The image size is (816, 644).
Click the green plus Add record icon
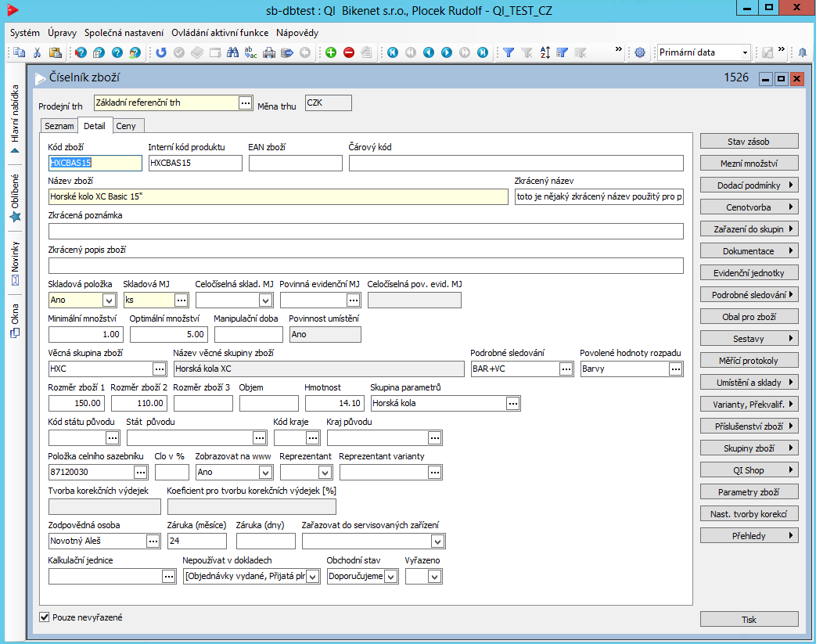(x=331, y=52)
